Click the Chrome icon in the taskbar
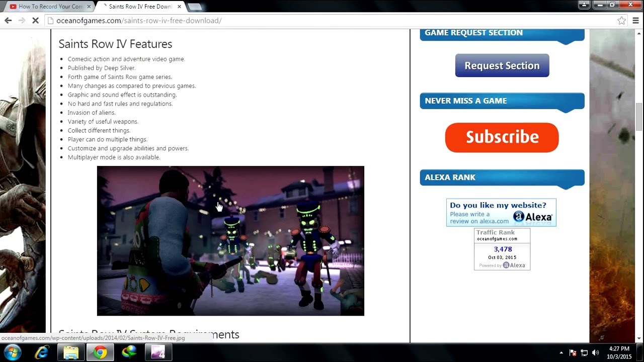 100,352
